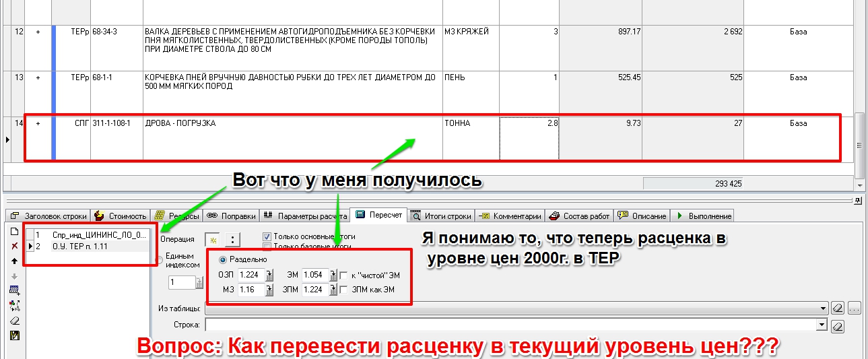The image size is (868, 359).
Task: Expand row 14 with plus sign
Action: click(38, 123)
